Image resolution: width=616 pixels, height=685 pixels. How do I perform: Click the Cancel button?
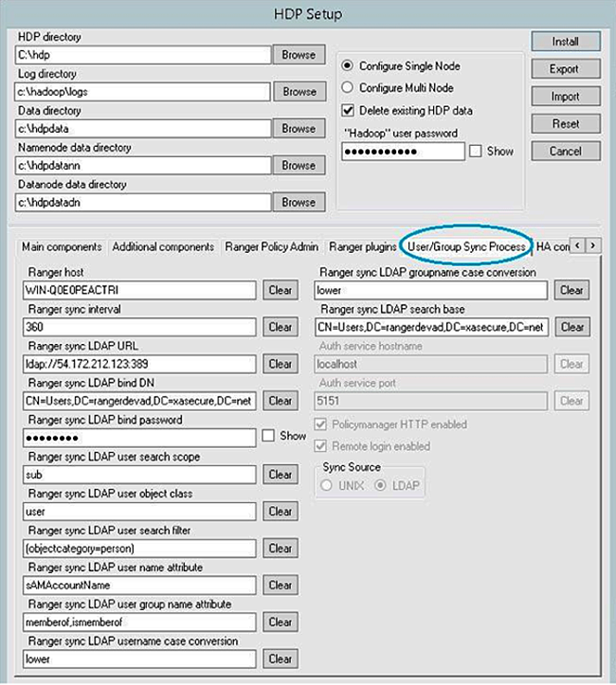tap(566, 152)
